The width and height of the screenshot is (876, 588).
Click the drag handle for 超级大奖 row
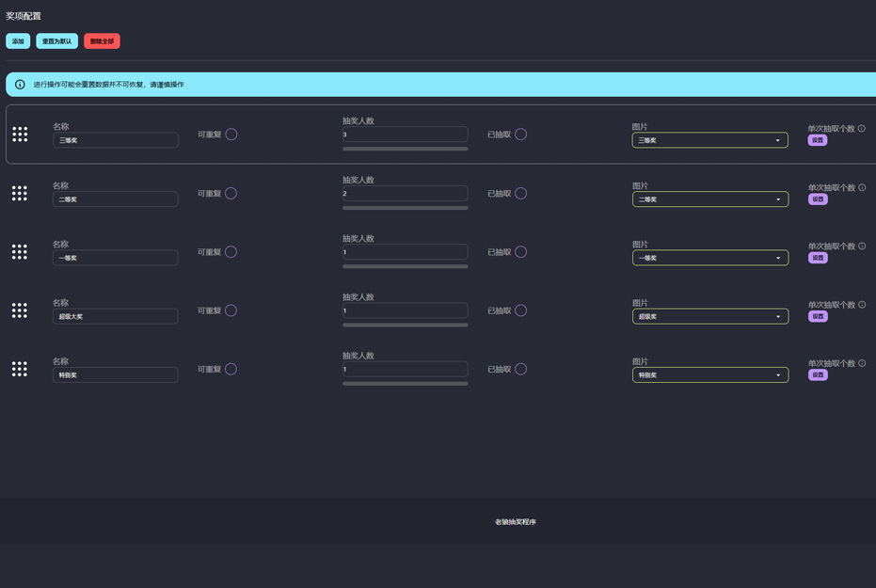[x=20, y=310]
